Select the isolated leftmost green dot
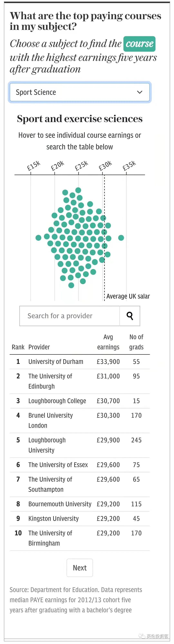 point(39,238)
